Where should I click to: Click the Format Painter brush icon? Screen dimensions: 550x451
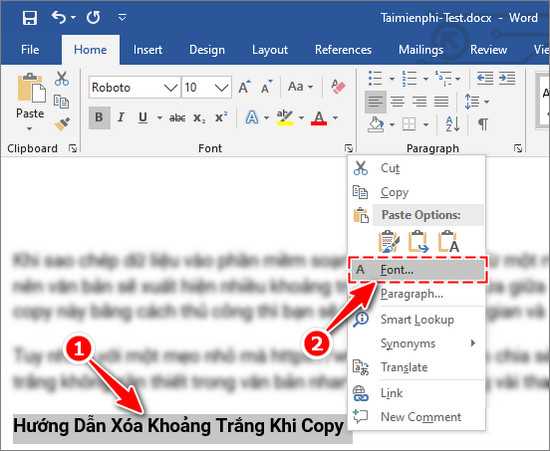tap(62, 124)
